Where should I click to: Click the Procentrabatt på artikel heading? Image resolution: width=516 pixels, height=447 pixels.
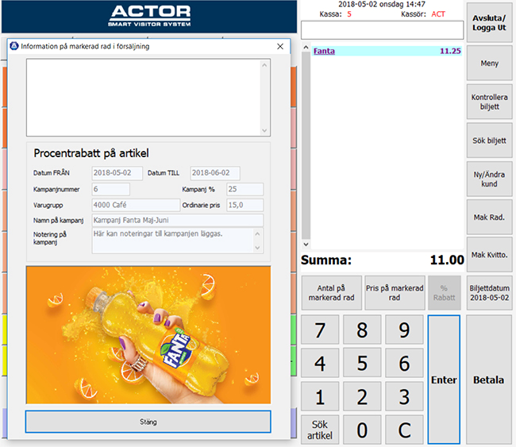coord(91,153)
